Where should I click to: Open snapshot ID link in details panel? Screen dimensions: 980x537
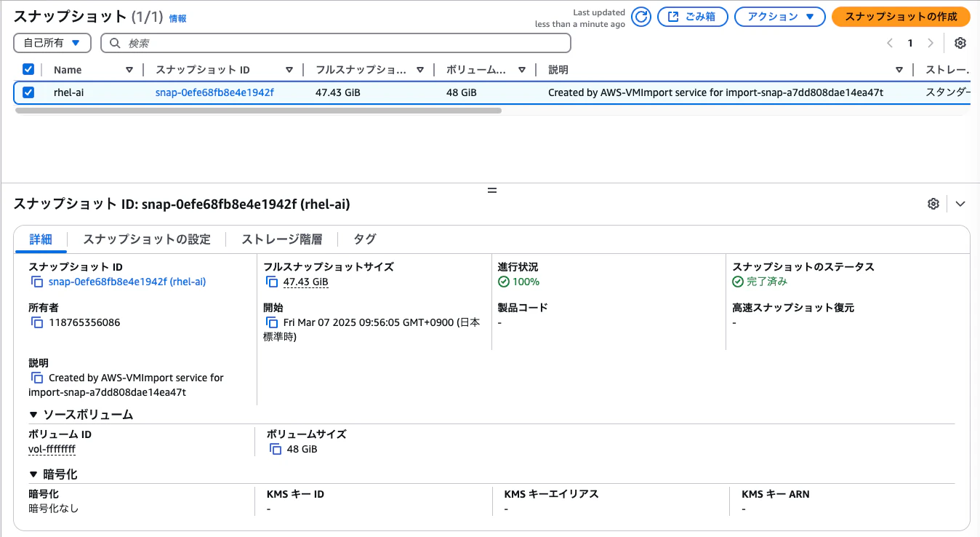pyautogui.click(x=127, y=282)
